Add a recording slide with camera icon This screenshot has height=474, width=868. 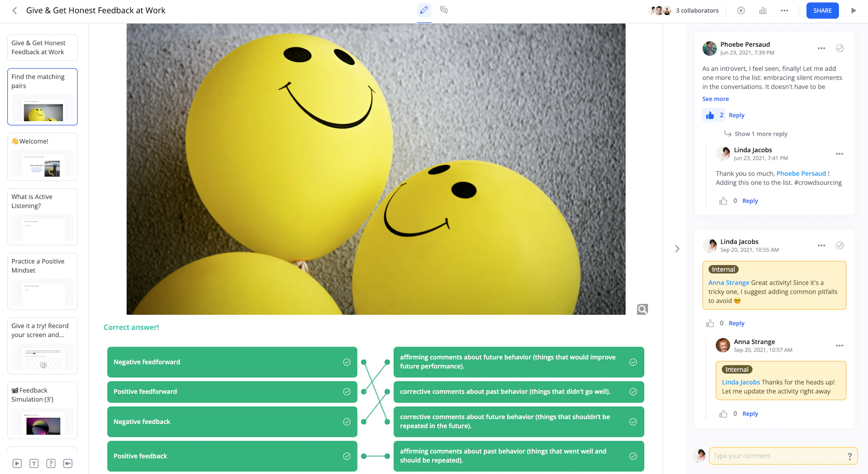(68, 463)
